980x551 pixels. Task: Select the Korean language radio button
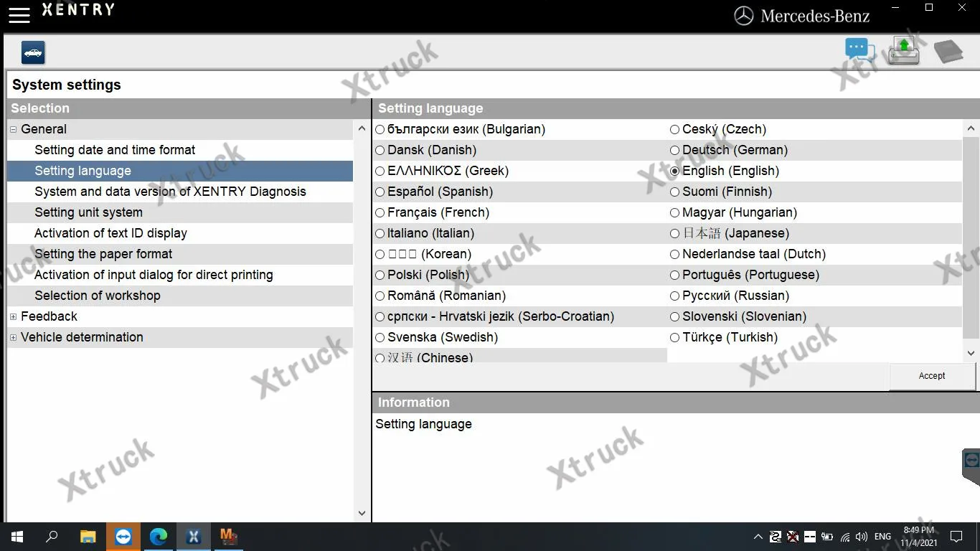point(380,255)
